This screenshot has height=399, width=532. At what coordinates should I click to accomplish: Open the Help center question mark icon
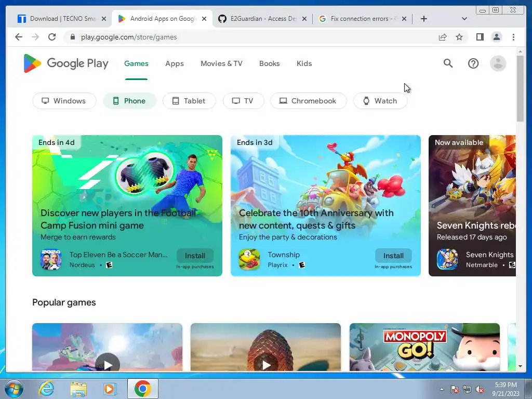(x=473, y=63)
